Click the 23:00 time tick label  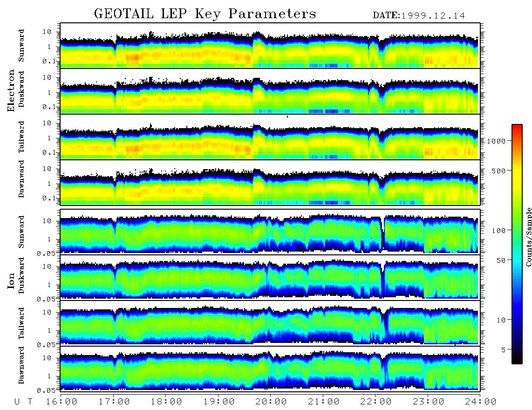click(x=429, y=402)
